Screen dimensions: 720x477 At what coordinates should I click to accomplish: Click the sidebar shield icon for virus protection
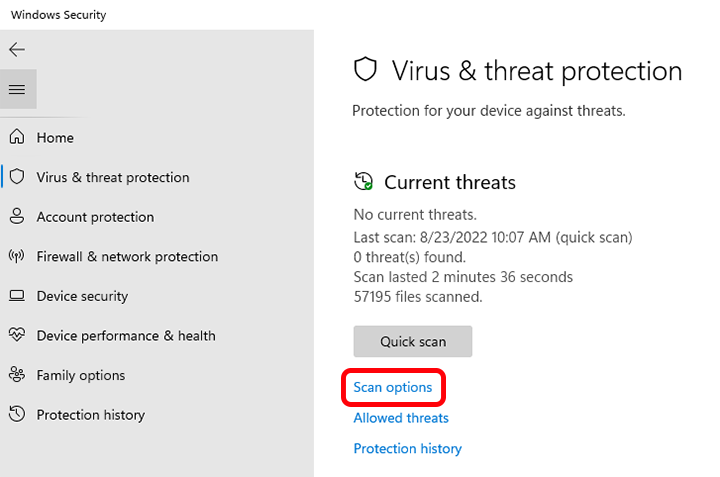pyautogui.click(x=17, y=177)
